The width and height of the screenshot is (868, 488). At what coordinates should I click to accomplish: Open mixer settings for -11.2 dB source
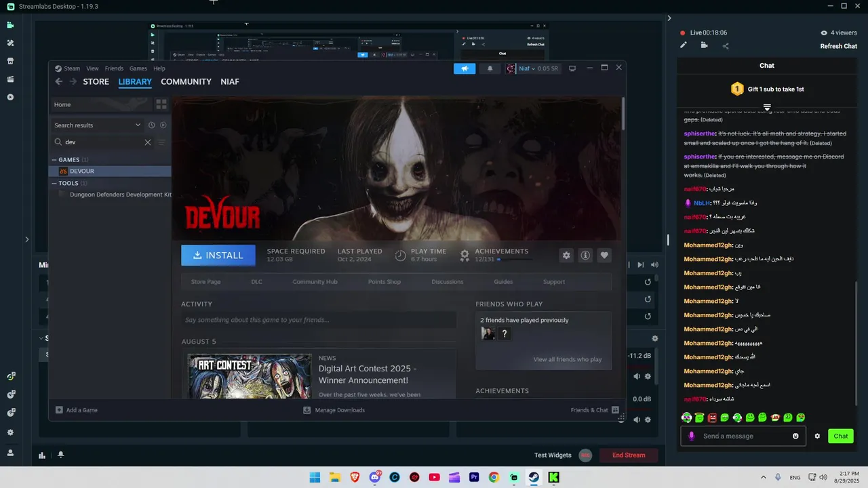[648, 376]
